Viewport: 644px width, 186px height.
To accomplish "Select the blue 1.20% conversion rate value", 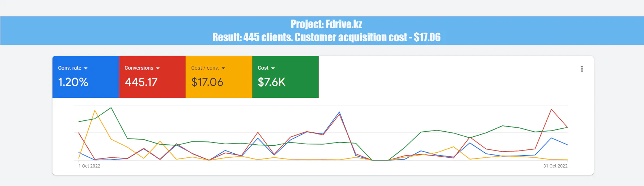I will coord(73,82).
